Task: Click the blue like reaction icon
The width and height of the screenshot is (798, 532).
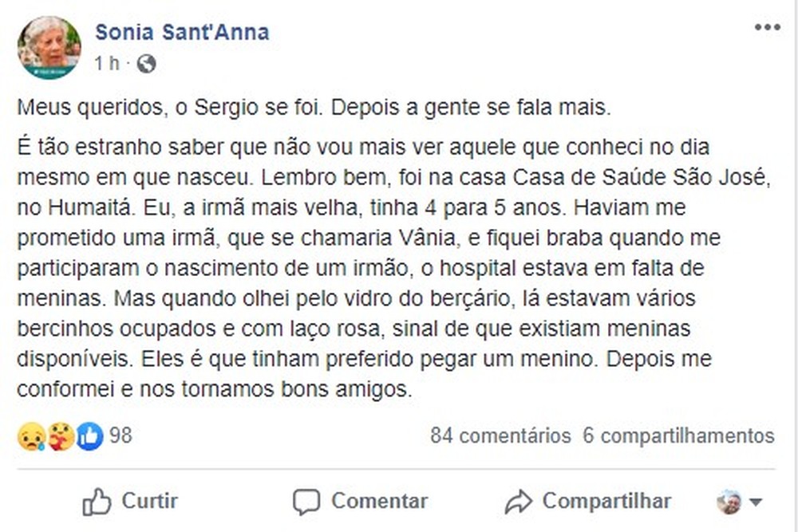Action: point(89,436)
